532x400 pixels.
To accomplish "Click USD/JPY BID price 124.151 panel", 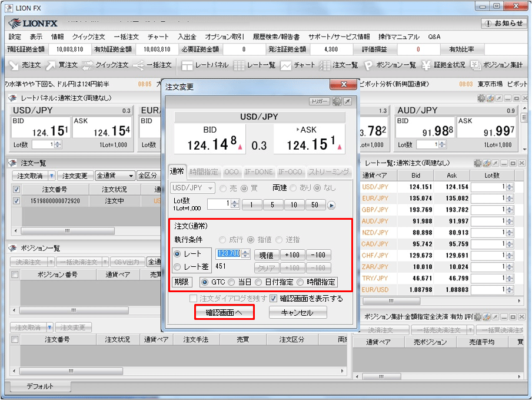I will coord(41,127).
